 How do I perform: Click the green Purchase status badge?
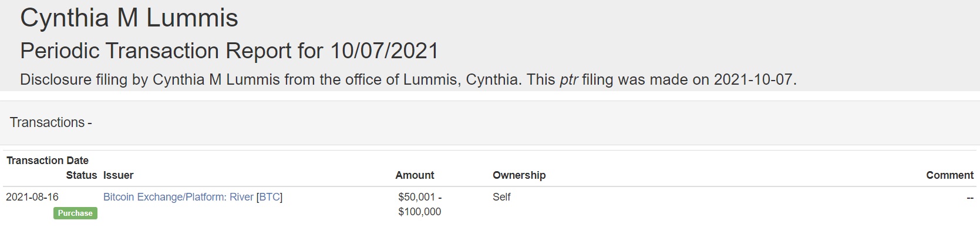tap(75, 213)
